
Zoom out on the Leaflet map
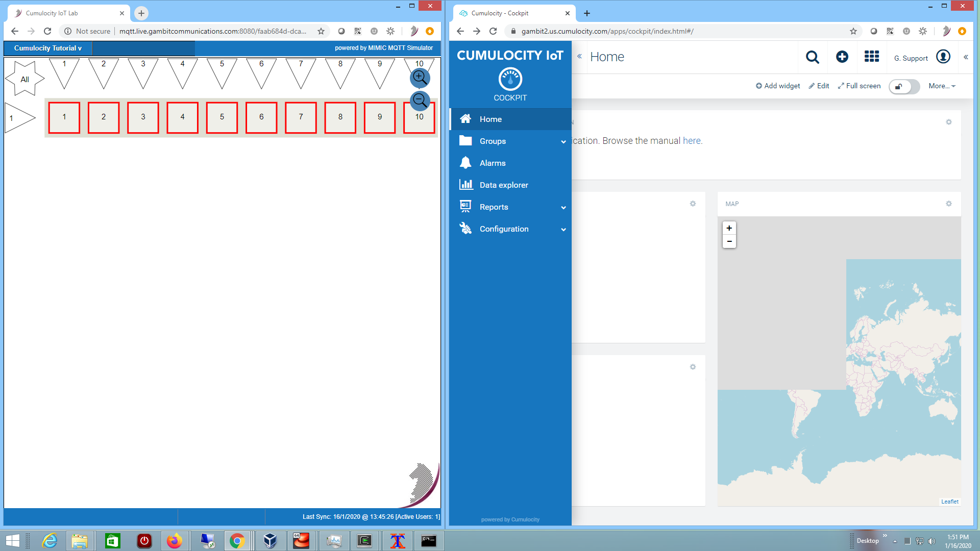coord(729,241)
